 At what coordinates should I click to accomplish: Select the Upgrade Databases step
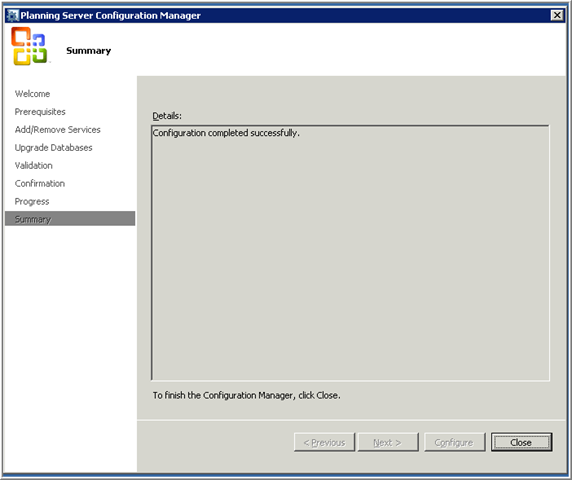tap(54, 147)
